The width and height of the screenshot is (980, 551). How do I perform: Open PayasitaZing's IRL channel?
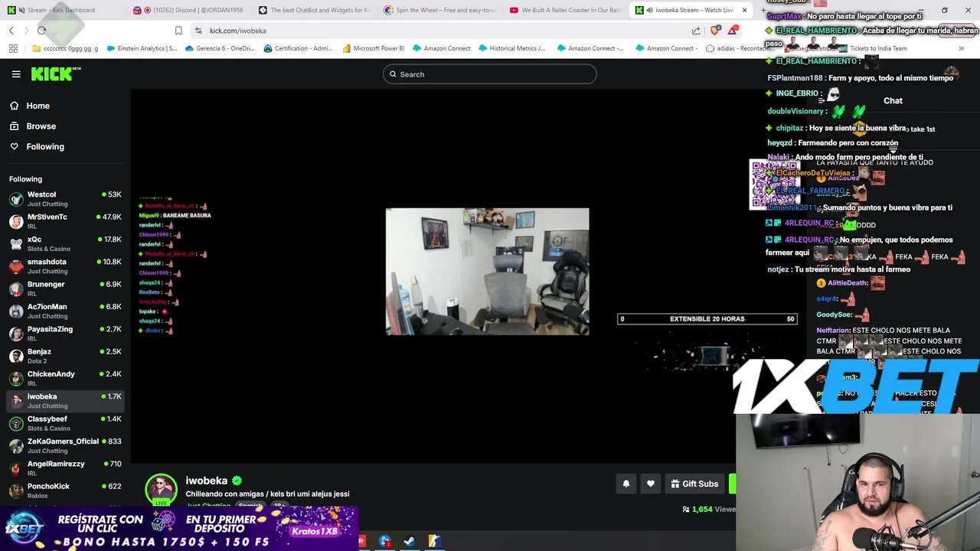click(x=65, y=334)
